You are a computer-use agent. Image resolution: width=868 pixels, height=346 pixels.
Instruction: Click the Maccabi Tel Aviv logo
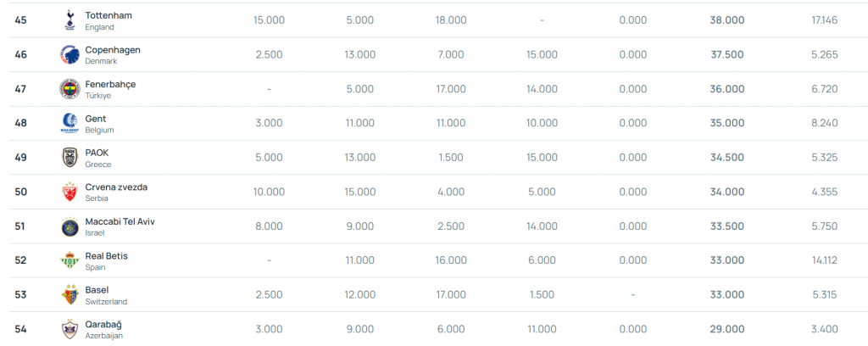(70, 226)
